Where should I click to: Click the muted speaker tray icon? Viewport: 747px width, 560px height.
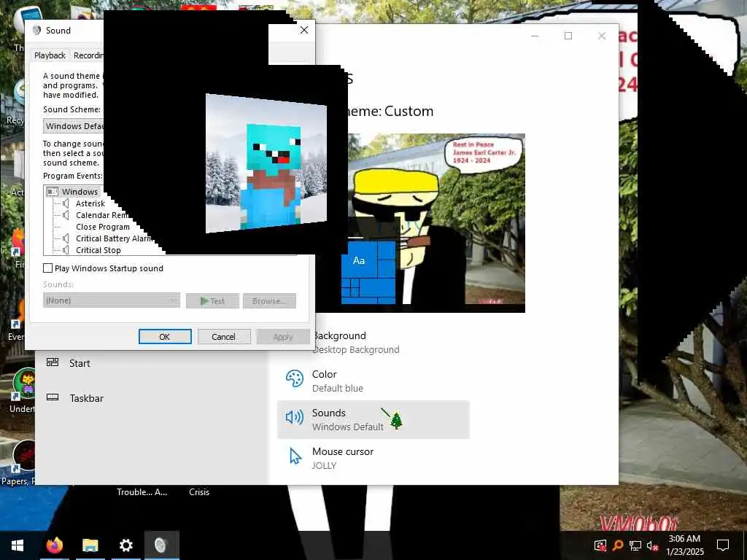(652, 545)
